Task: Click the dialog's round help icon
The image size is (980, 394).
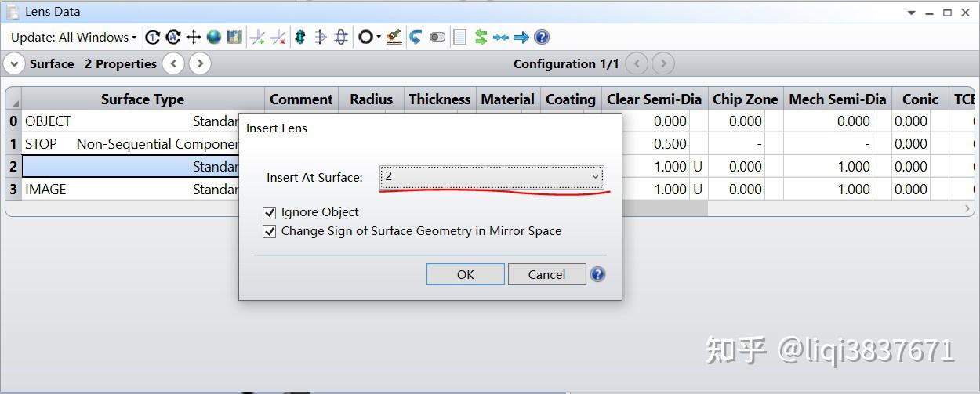Action: coord(597,274)
